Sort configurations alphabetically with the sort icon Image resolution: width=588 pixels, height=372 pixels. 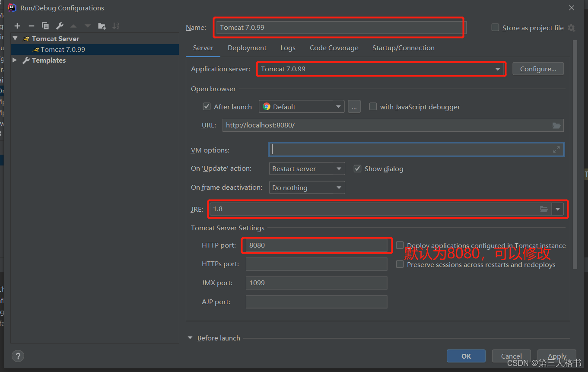click(x=116, y=26)
